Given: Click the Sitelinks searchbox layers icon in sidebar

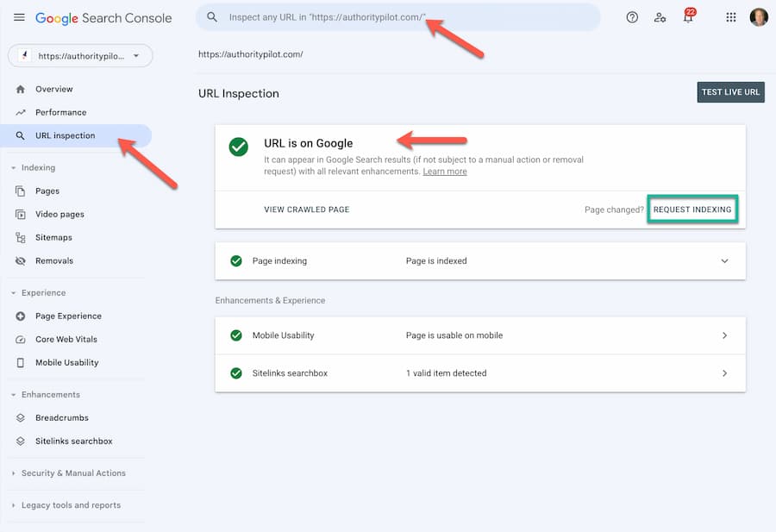Looking at the screenshot, I should (x=21, y=441).
